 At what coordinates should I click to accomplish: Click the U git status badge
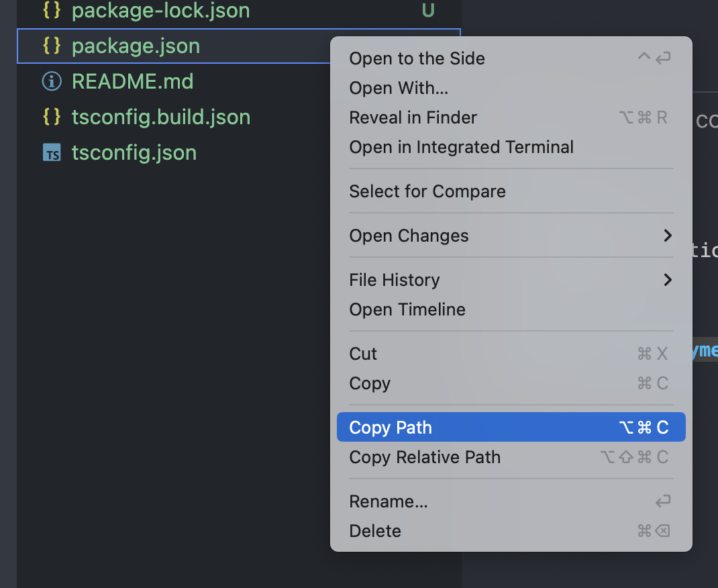427,11
